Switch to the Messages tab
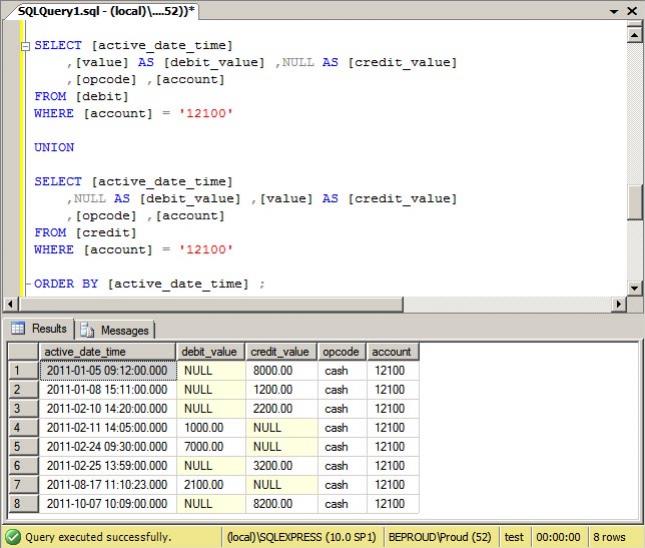 [115, 330]
